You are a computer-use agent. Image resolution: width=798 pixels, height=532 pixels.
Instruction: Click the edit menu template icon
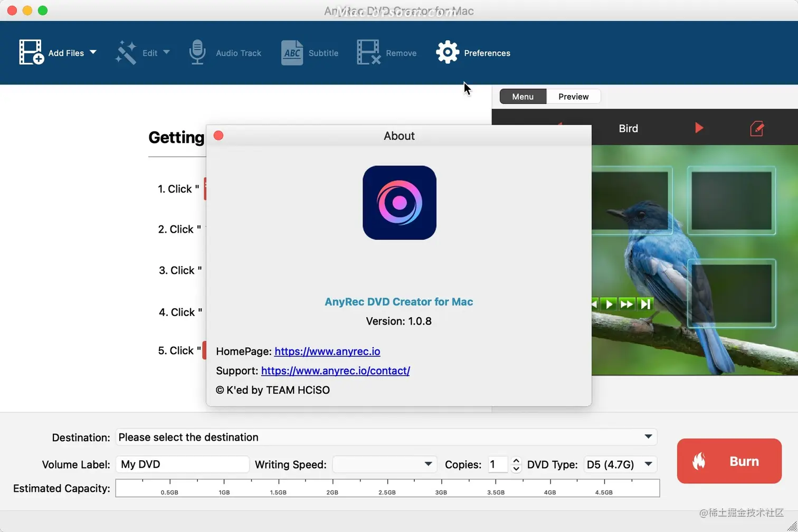[x=757, y=128]
